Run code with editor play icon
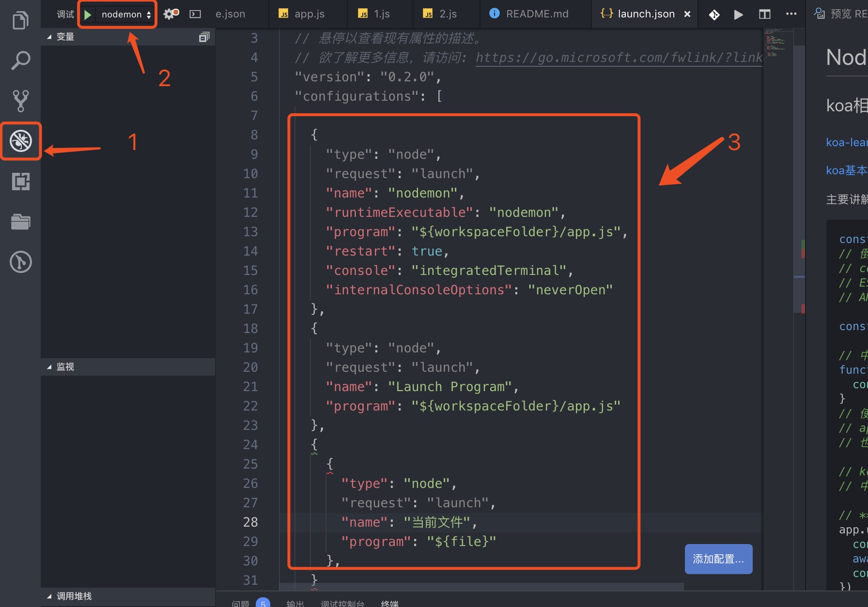This screenshot has height=607, width=868. point(738,15)
